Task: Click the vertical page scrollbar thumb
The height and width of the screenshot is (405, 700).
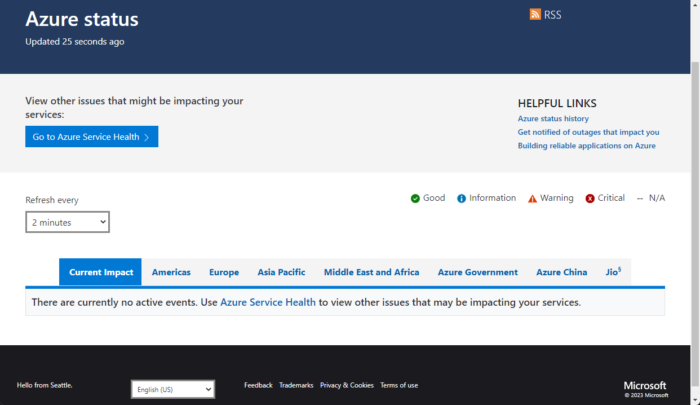Action: pos(695,223)
